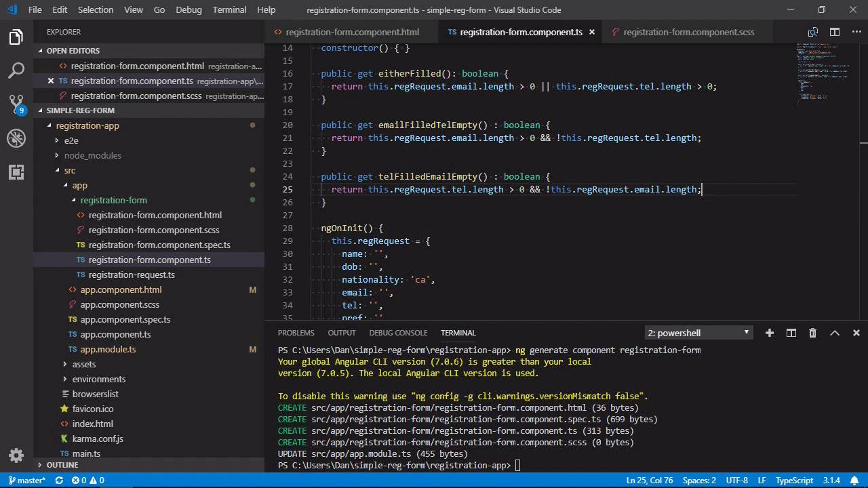The width and height of the screenshot is (868, 488).
Task: Switch to registration-form.component.scss tab
Action: (688, 32)
